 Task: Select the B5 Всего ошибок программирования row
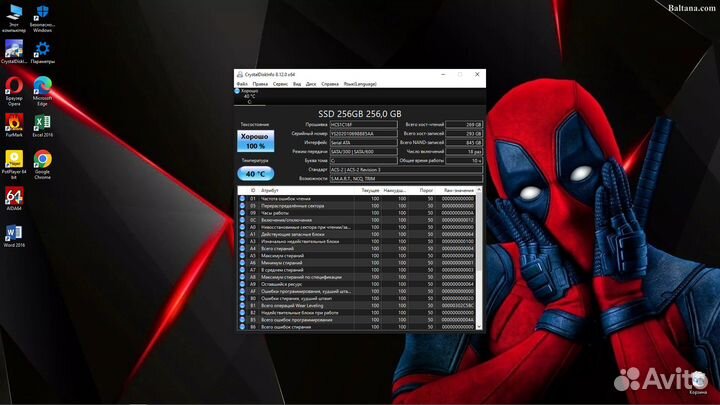[x=357, y=320]
